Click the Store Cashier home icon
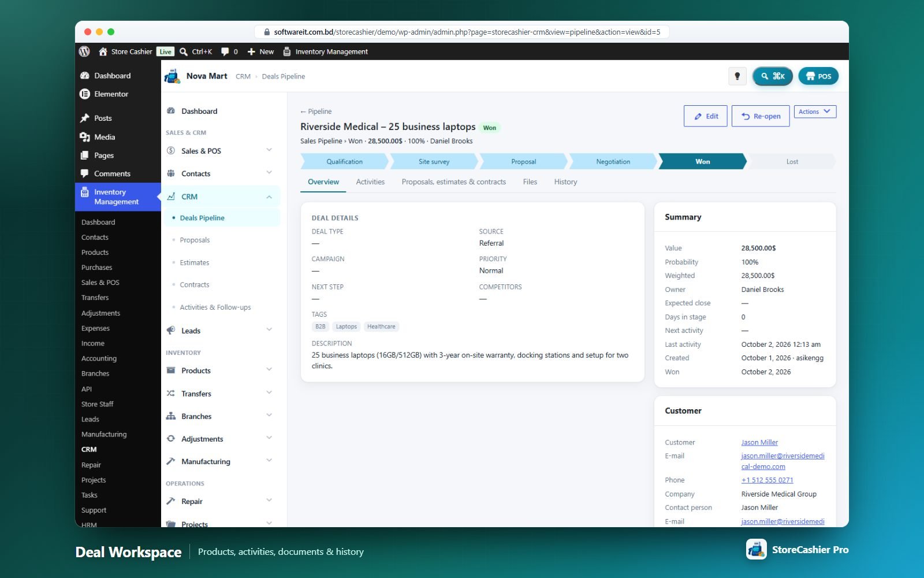924x578 pixels. tap(103, 51)
